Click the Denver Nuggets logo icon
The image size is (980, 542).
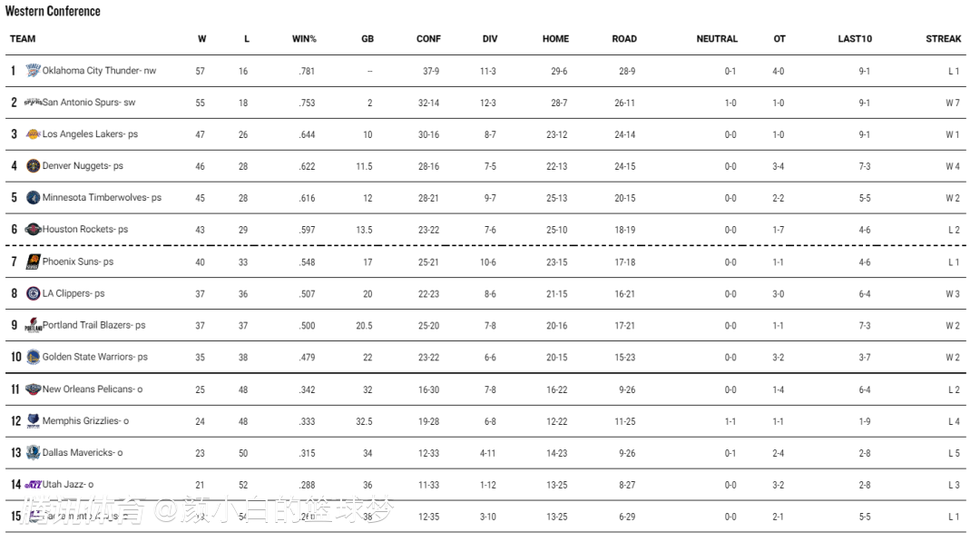click(x=34, y=166)
